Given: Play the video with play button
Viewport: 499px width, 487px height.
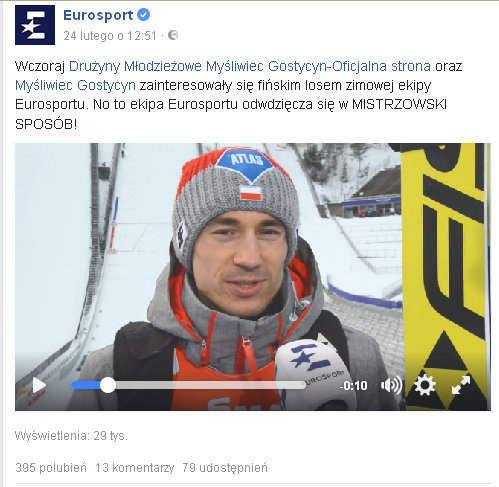Looking at the screenshot, I should tap(39, 385).
